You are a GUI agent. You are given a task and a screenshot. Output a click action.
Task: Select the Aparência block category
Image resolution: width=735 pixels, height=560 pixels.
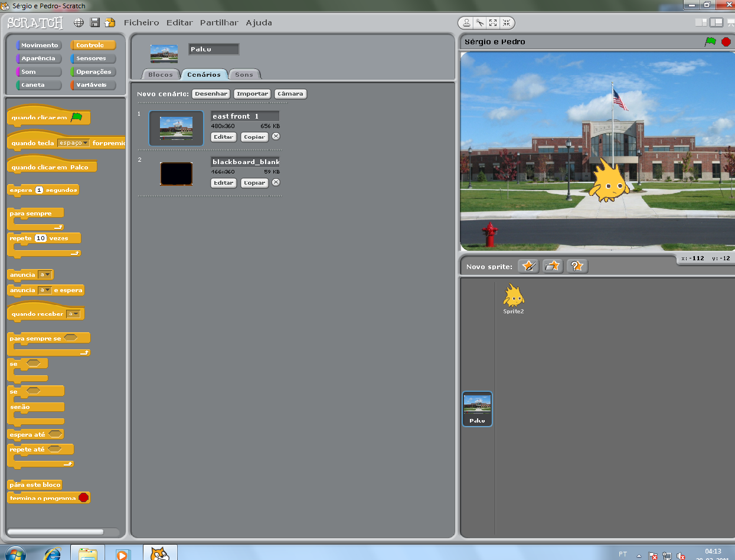pyautogui.click(x=39, y=58)
